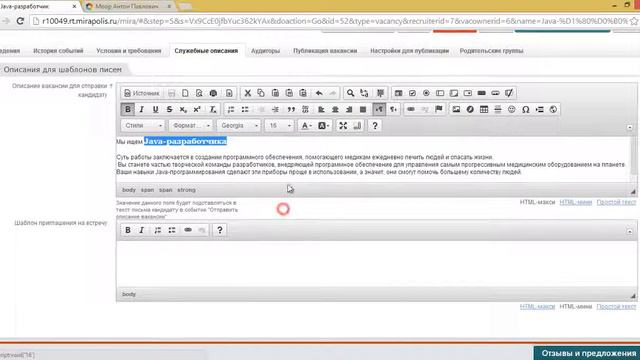The width and height of the screenshot is (640, 360).
Task: Click Paste as plain text icon
Action: [x=289, y=93]
